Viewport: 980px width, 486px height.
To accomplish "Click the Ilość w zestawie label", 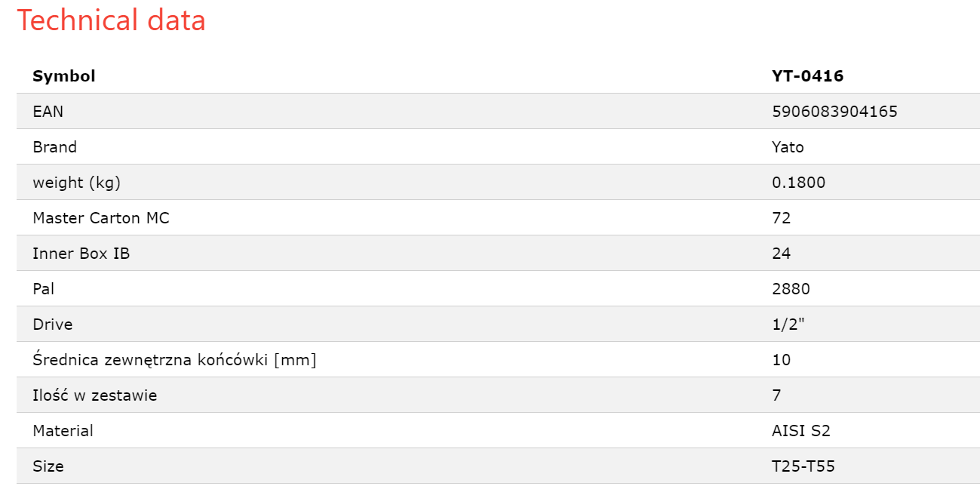I will point(95,395).
